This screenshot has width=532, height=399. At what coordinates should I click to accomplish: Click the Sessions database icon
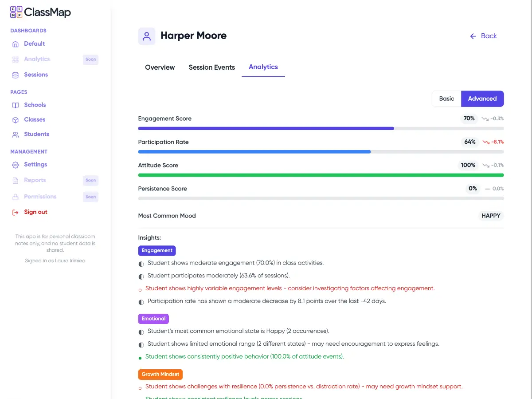coord(16,75)
